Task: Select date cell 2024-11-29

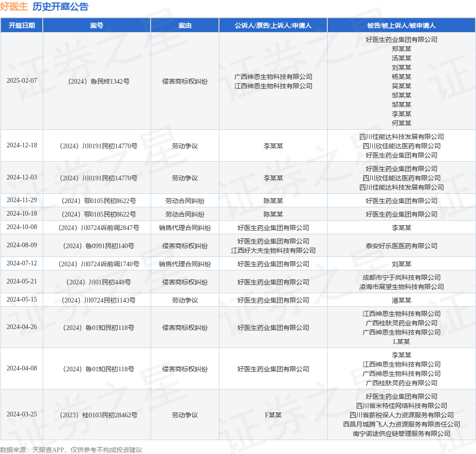Action: click(22, 200)
